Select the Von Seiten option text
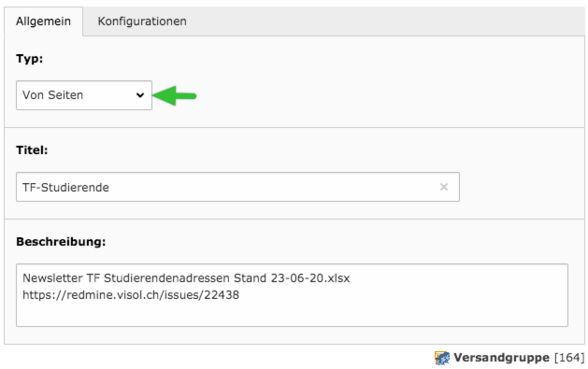588x369 pixels. point(52,95)
